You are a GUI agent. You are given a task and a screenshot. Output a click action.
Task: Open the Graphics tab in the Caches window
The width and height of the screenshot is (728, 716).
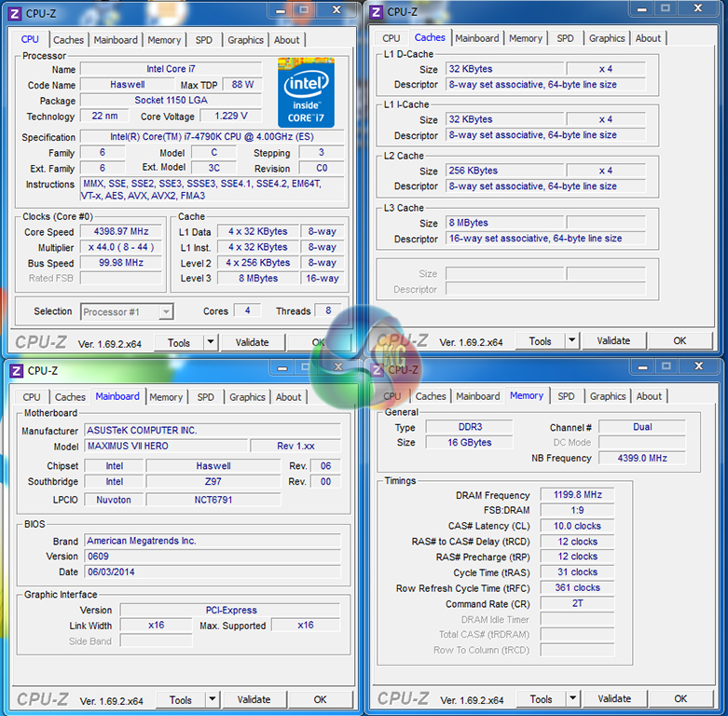607,38
